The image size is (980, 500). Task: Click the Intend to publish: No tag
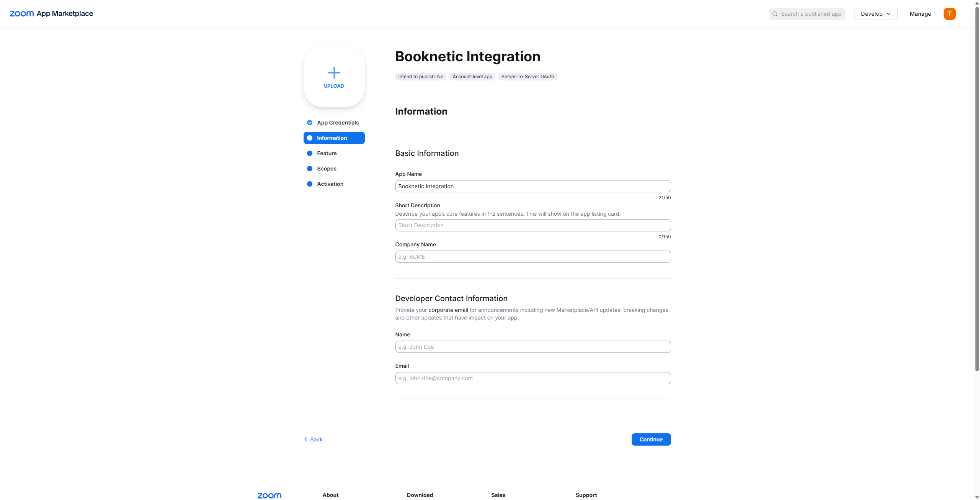point(421,77)
